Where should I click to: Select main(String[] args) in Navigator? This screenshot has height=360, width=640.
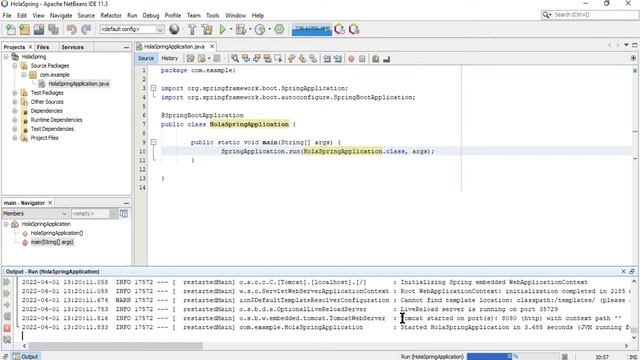[52, 242]
